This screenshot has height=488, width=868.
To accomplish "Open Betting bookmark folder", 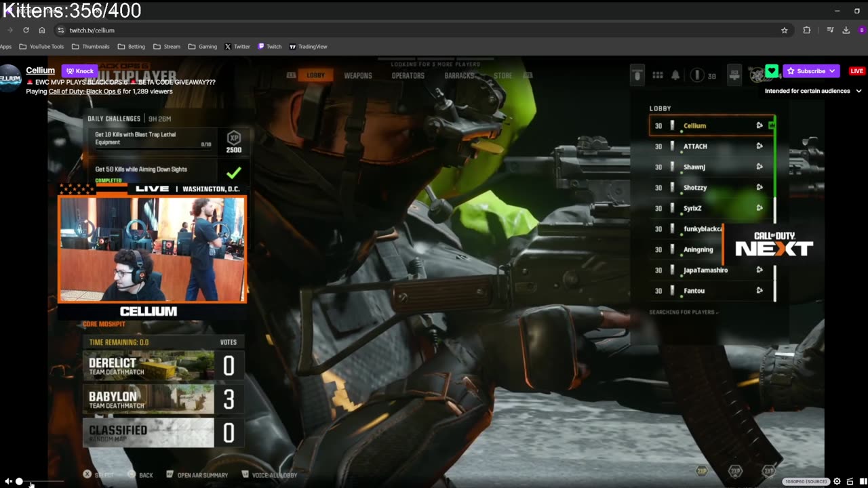I will tap(132, 47).
